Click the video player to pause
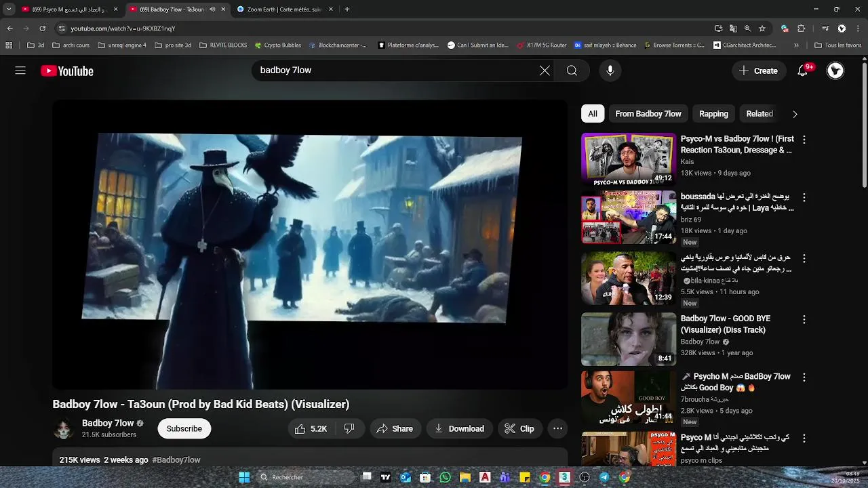Image resolution: width=868 pixels, height=488 pixels. (310, 245)
